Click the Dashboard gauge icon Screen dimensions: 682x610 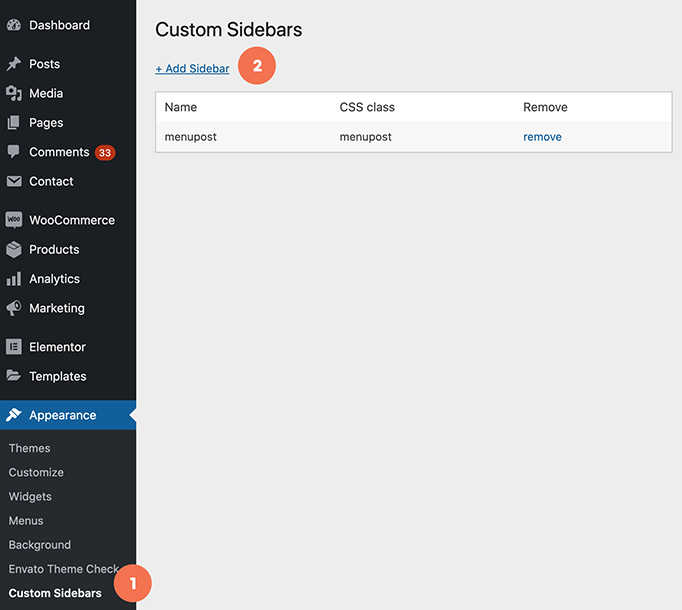click(x=14, y=25)
